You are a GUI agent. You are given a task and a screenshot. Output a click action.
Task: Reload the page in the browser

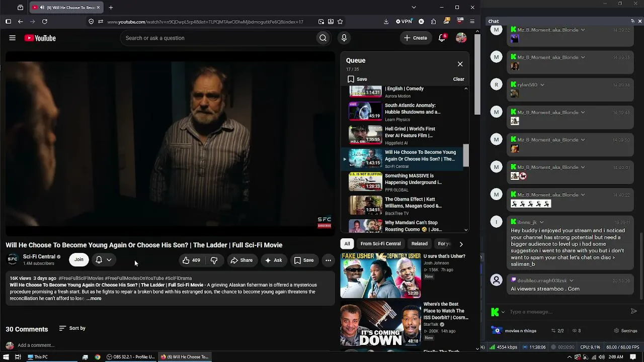(45, 22)
